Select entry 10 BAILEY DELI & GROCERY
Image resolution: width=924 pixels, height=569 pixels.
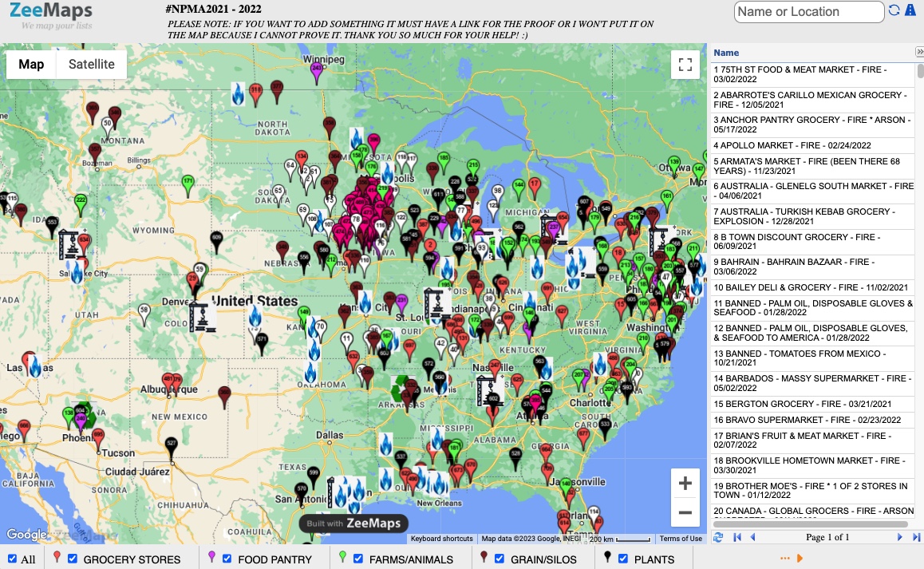[x=813, y=288]
